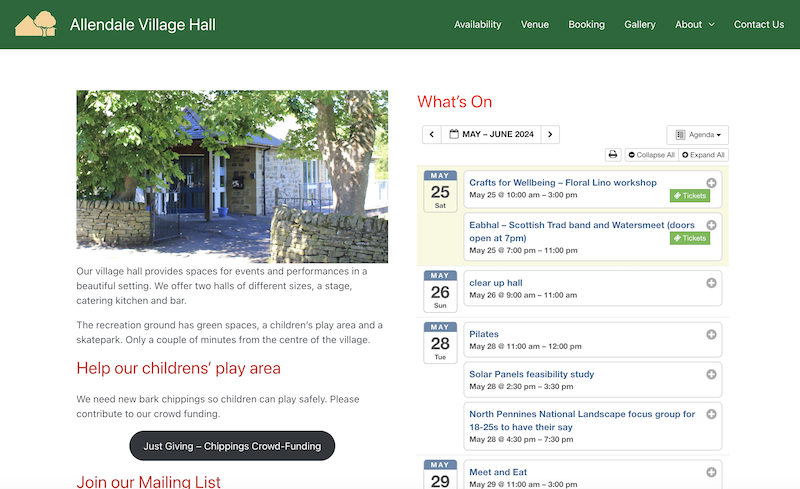Open the Availability menu item
Screen dimensions: 800x489
(477, 24)
